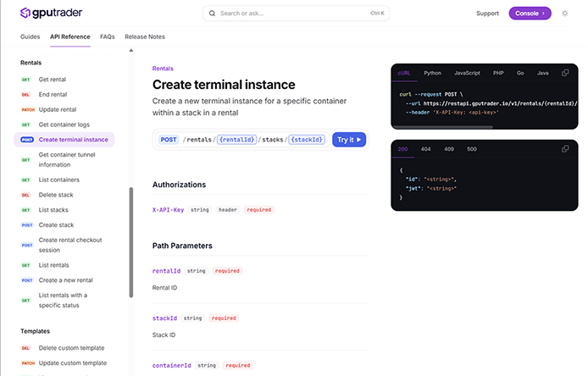Click the Authorizations heading
The height and width of the screenshot is (376, 588).
[x=179, y=185]
